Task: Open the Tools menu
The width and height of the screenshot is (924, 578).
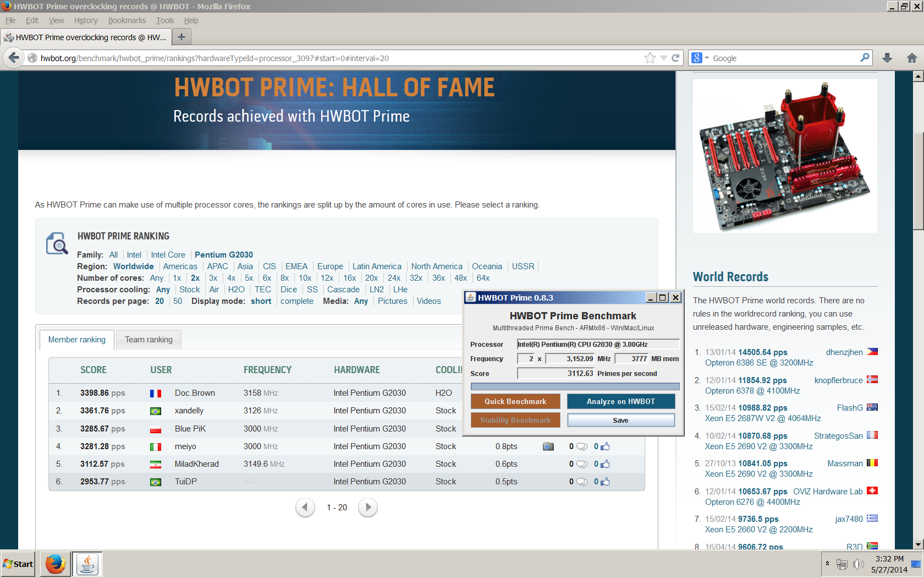Action: tap(165, 20)
